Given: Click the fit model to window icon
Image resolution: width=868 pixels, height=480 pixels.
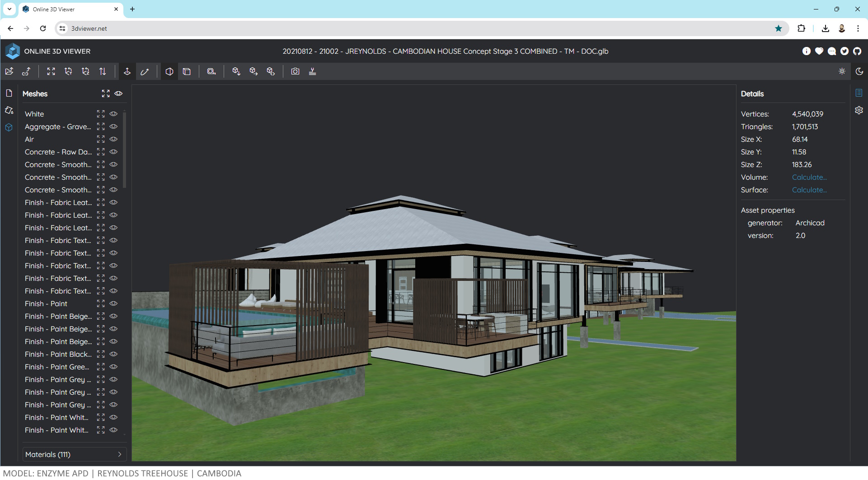Looking at the screenshot, I should (x=51, y=71).
